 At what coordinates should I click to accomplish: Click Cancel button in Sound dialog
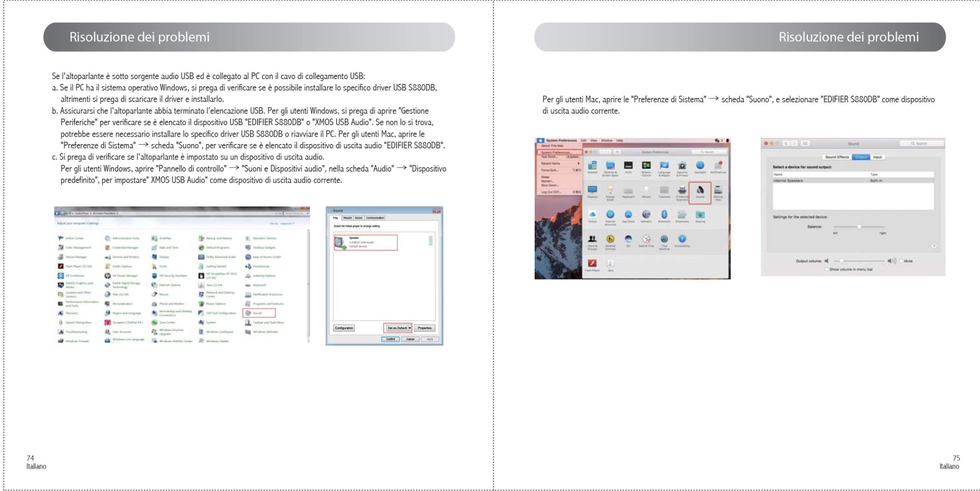410,339
